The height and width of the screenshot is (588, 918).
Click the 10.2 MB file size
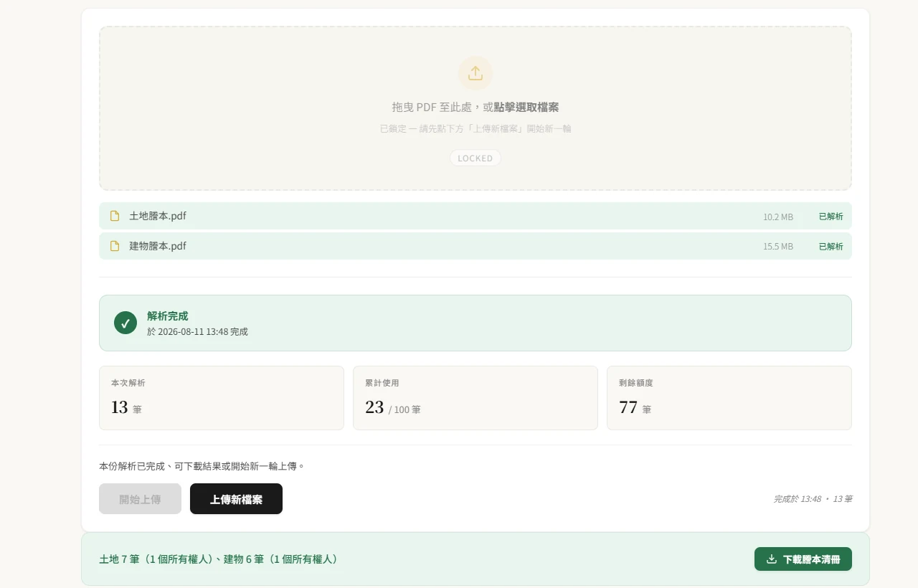tap(778, 217)
